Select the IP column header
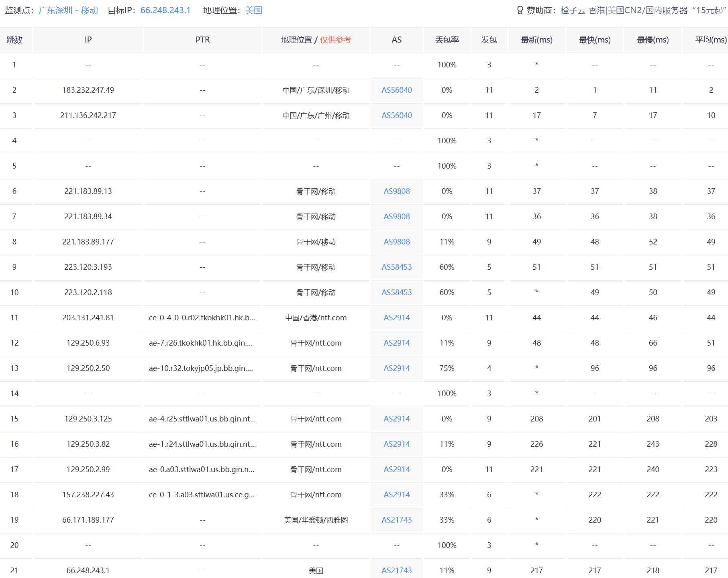 coord(88,40)
